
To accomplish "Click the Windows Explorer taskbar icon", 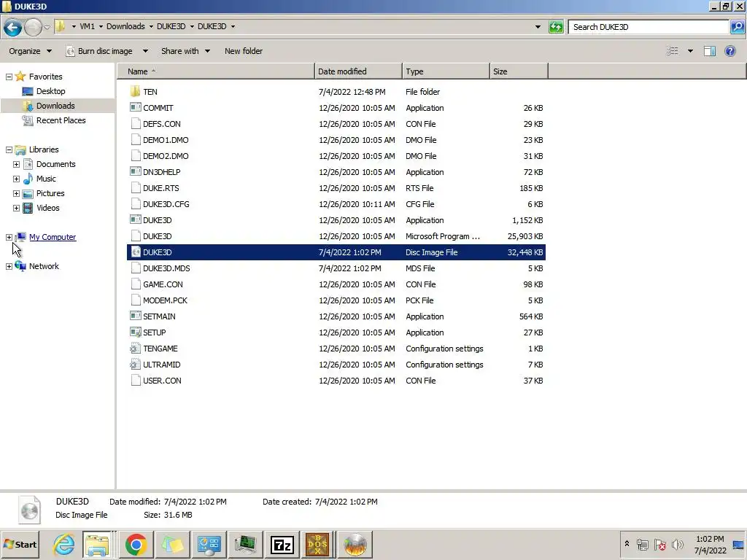I will point(97,544).
